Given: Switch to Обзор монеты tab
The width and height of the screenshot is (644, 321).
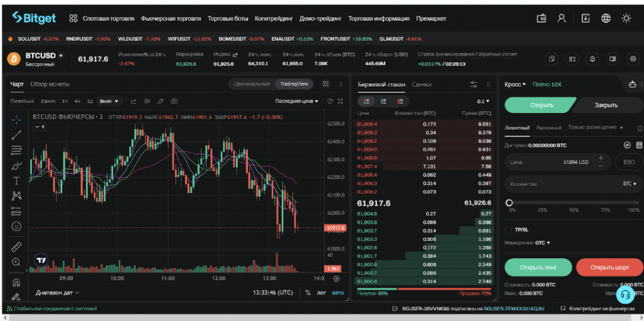Looking at the screenshot, I should click(x=50, y=84).
